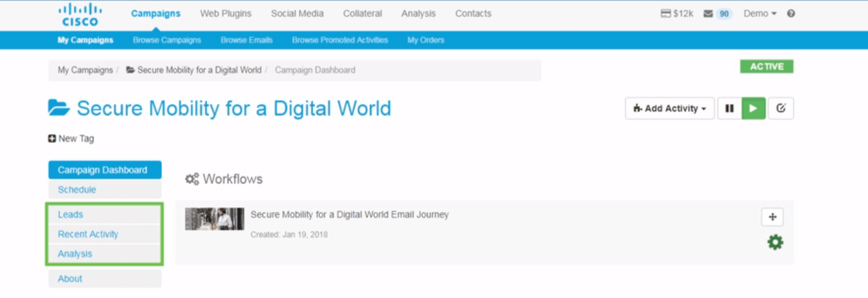Click the unread mail count badge 90
This screenshot has width=868, height=298.
click(723, 14)
